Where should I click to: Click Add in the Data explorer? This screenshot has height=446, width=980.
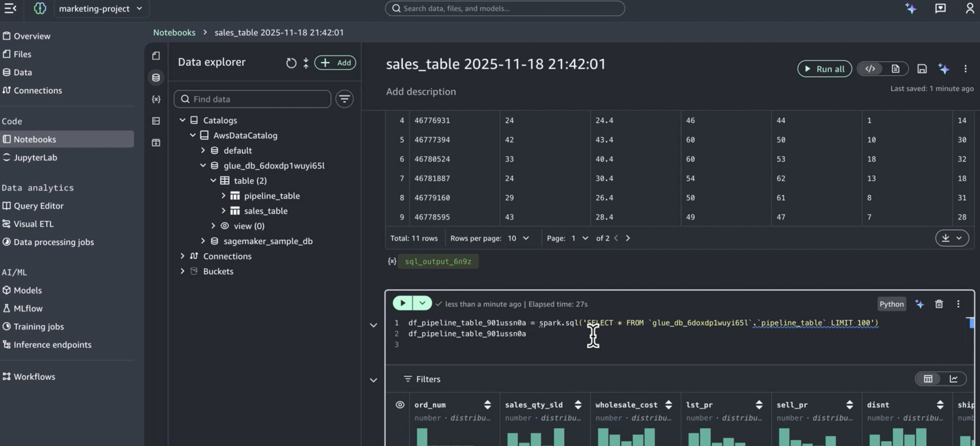coord(335,62)
